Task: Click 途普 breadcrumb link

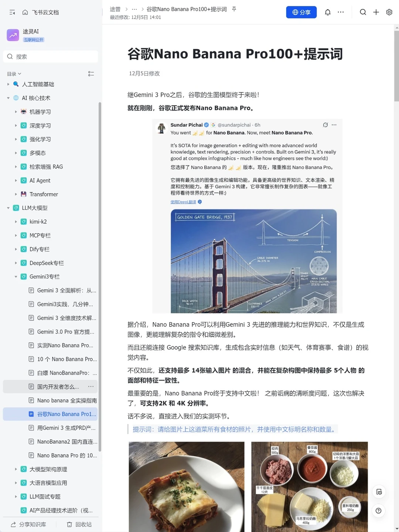Action: [115, 9]
